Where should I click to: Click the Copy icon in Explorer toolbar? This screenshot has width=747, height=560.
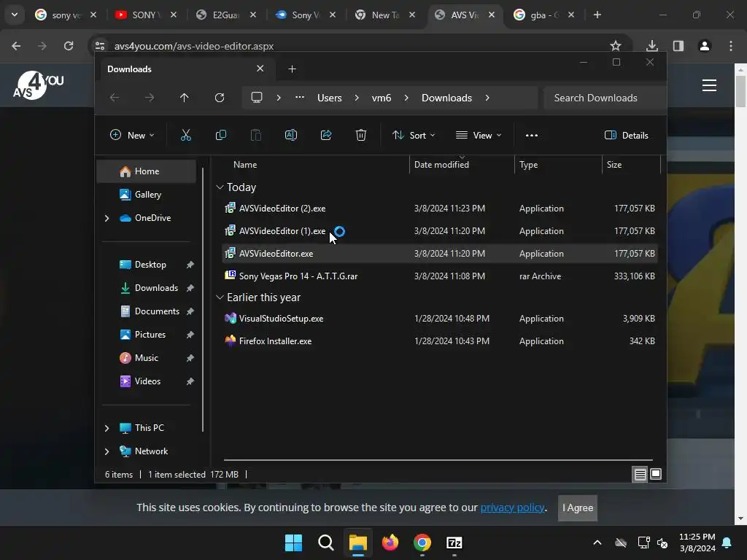220,135
